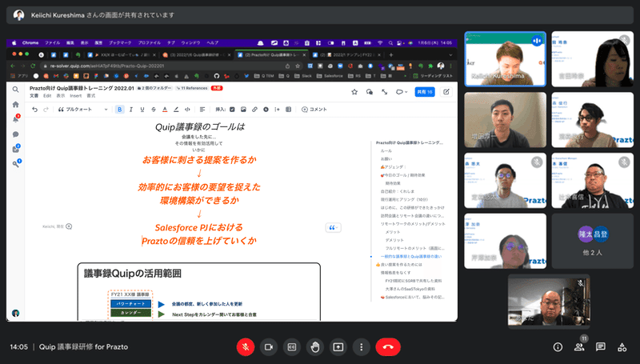Image resolution: width=640 pixels, height=364 pixels.
Task: Jump to 'ルール' in document outline
Action: pos(386,150)
